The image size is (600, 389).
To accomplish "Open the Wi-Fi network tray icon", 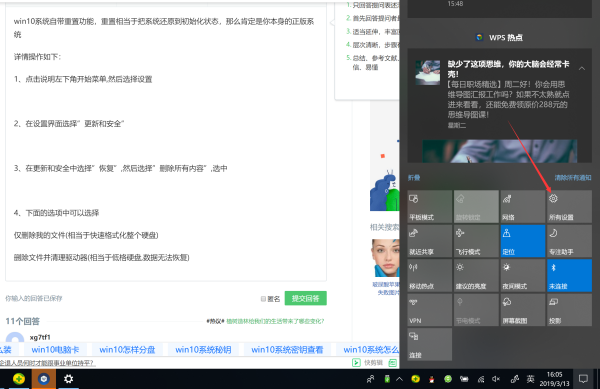I will pyautogui.click(x=481, y=379).
